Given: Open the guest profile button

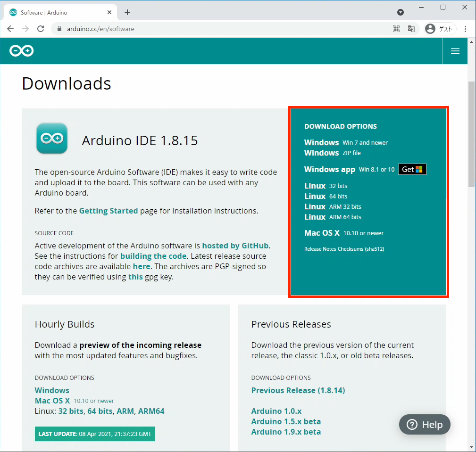Looking at the screenshot, I should click(440, 29).
